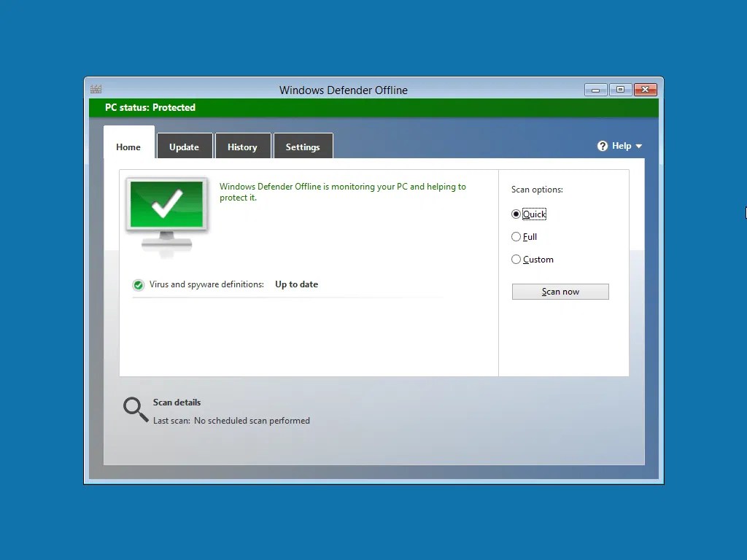Viewport: 747px width, 560px height.
Task: Click the maximize window button
Action: pyautogui.click(x=620, y=89)
